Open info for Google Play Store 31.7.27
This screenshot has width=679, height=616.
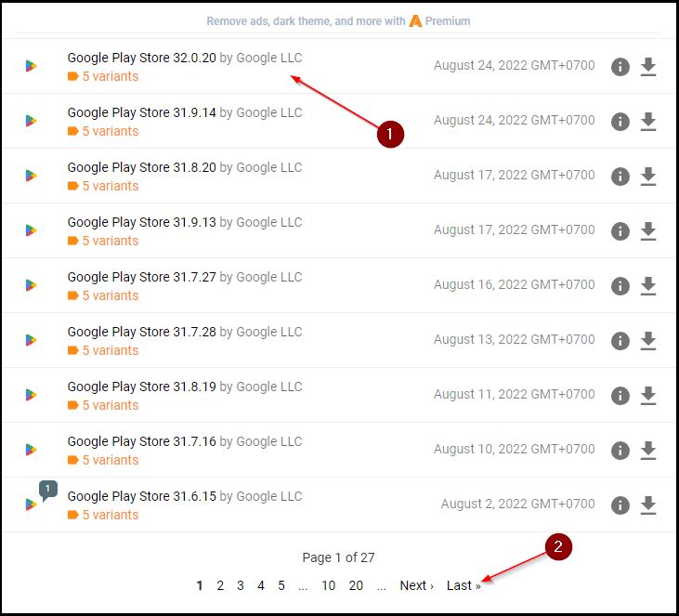620,286
